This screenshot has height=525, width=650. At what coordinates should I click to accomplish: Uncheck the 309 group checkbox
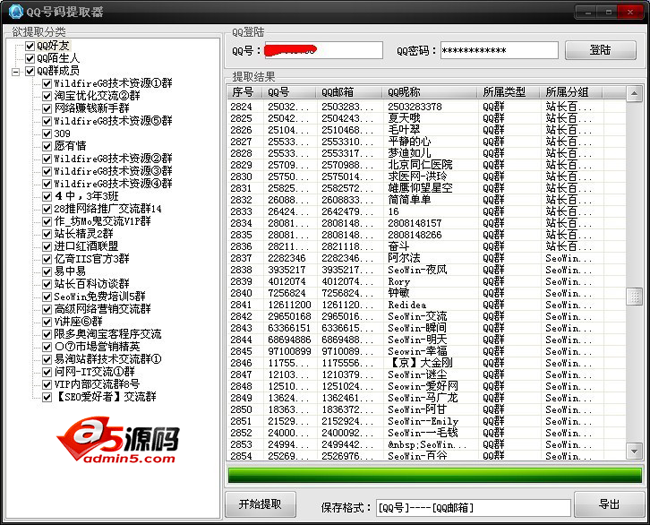[x=47, y=134]
